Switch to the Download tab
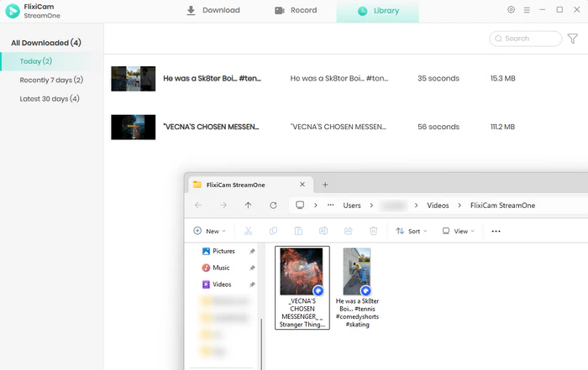The image size is (588, 370). (213, 10)
